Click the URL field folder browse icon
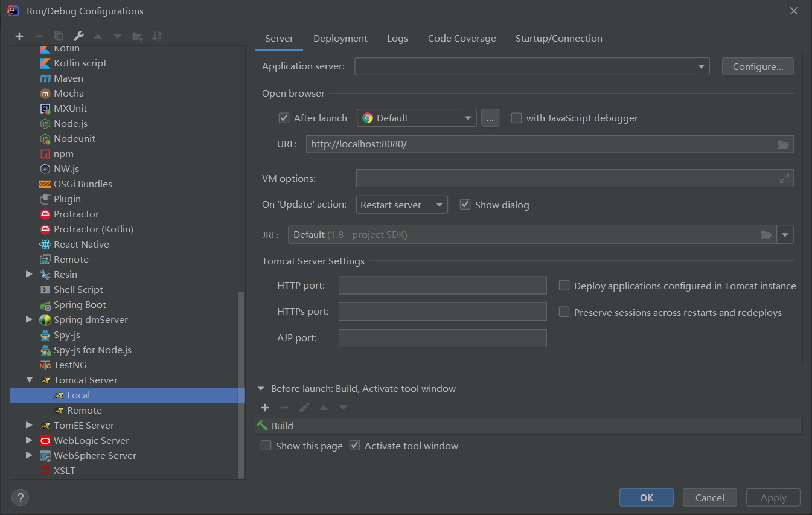Viewport: 812px width, 515px height. pos(783,144)
